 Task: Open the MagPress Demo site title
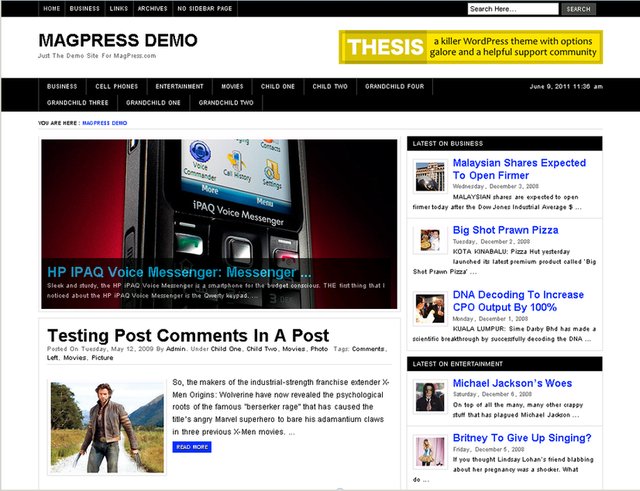coord(118,40)
